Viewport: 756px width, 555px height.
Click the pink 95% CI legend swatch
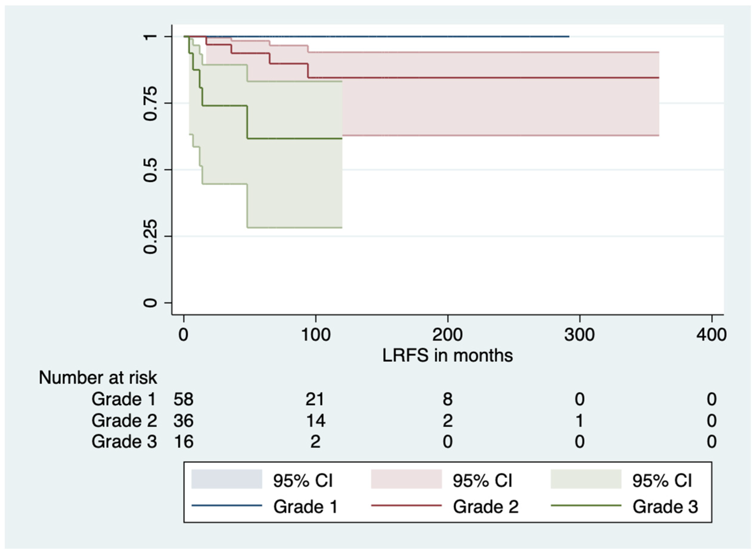point(406,479)
